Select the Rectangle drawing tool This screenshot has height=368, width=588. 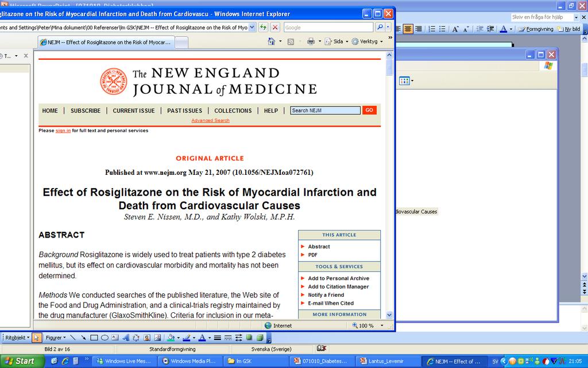pos(94,338)
